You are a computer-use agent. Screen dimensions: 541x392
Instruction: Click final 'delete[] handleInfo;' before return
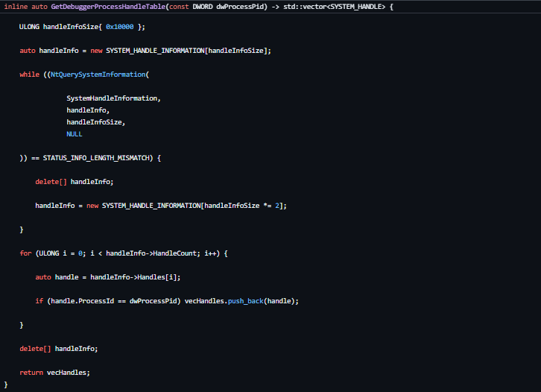[x=59, y=349]
